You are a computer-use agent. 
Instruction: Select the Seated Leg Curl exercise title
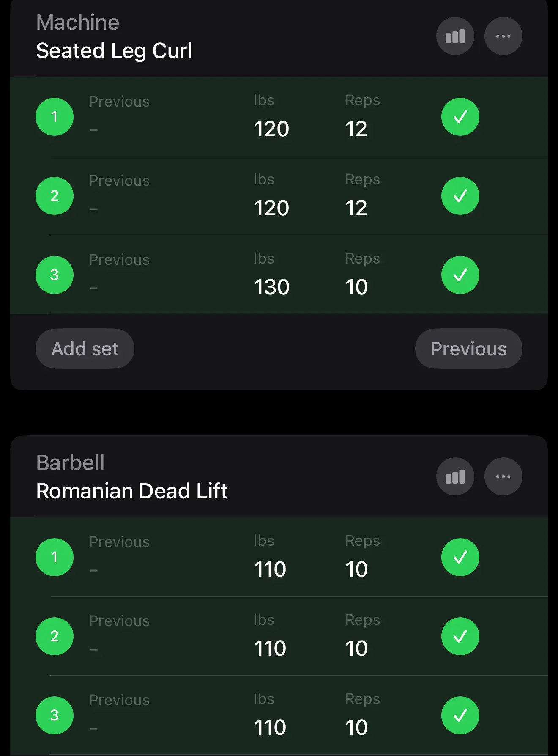click(x=114, y=51)
